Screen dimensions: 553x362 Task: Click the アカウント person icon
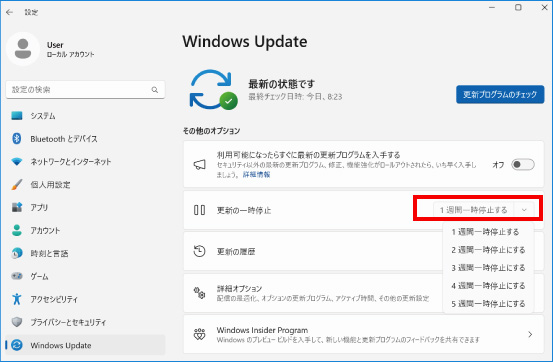click(x=17, y=230)
